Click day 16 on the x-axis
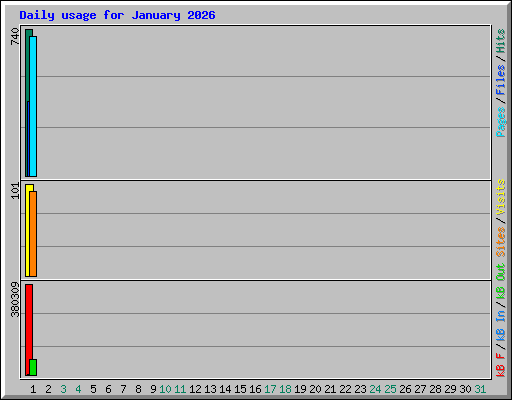The image size is (512, 400). coord(255,389)
